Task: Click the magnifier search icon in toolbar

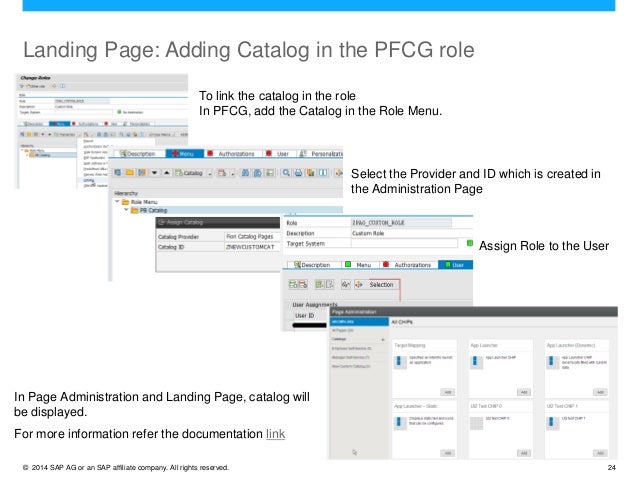Action: pos(286,173)
